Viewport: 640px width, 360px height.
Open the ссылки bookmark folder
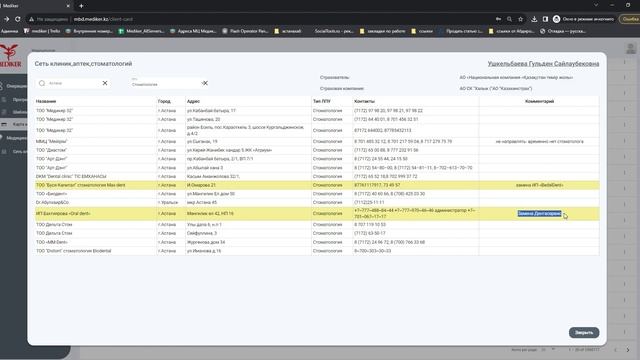pos(422,31)
